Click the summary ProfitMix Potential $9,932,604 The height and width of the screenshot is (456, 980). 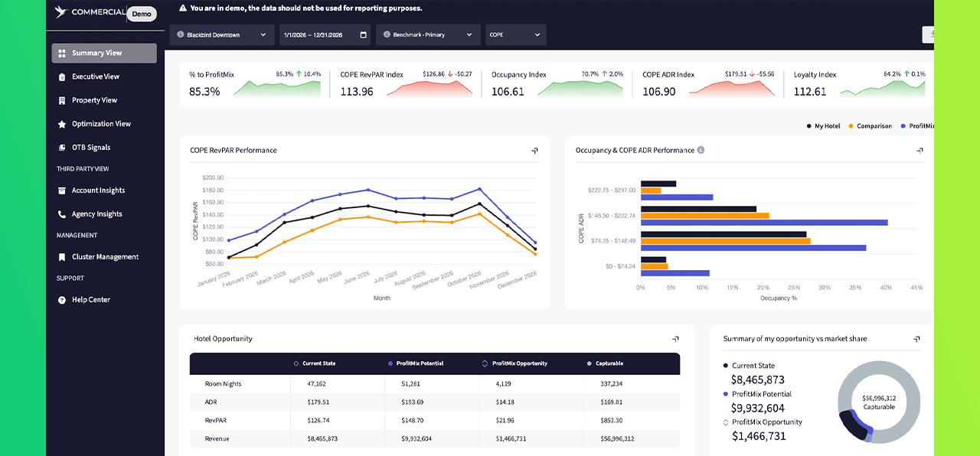[x=758, y=408]
